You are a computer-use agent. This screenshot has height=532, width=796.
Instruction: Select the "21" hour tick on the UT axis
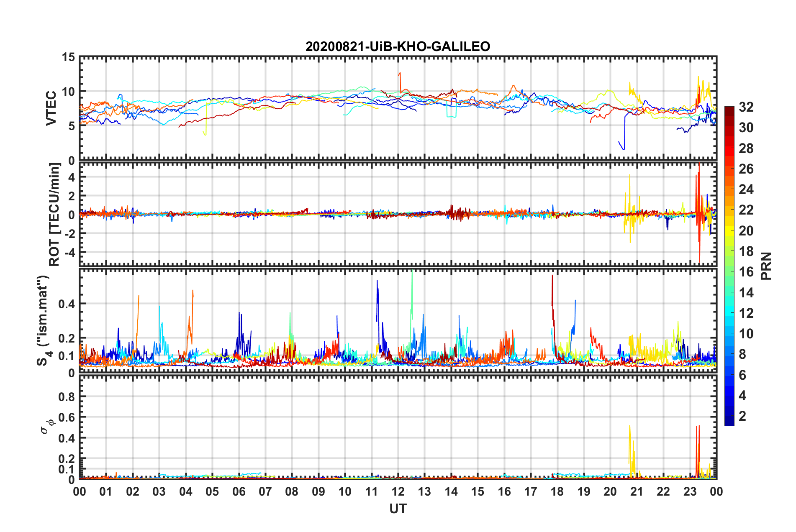(637, 491)
